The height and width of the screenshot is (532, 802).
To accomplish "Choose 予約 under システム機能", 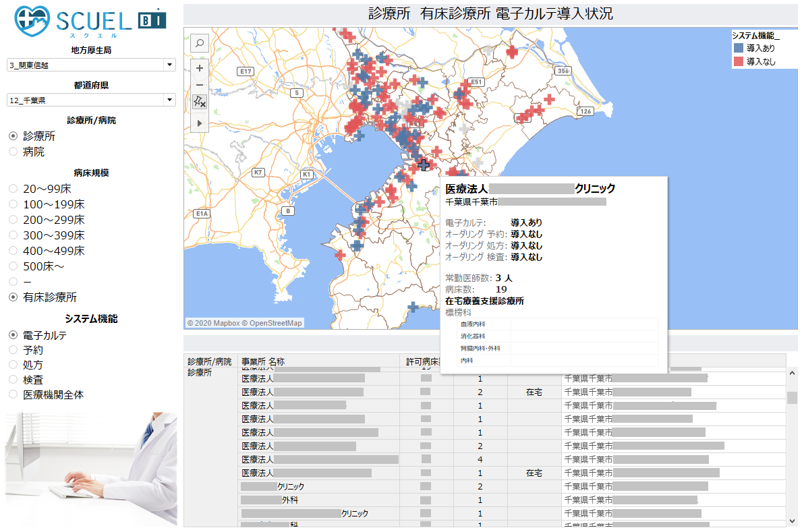I will (13, 350).
